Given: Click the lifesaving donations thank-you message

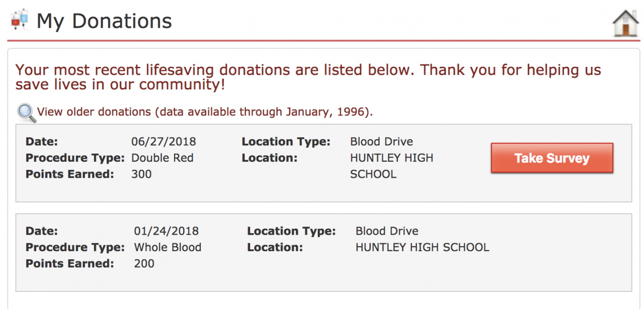Looking at the screenshot, I should click(308, 77).
